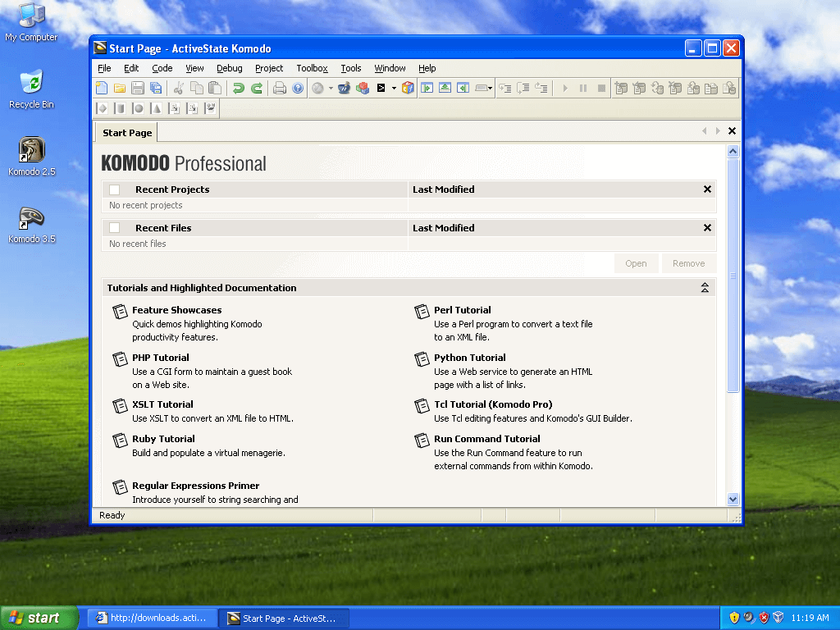Open dropdown arrow beside the globe icon
This screenshot has width=840, height=630.
coord(331,88)
